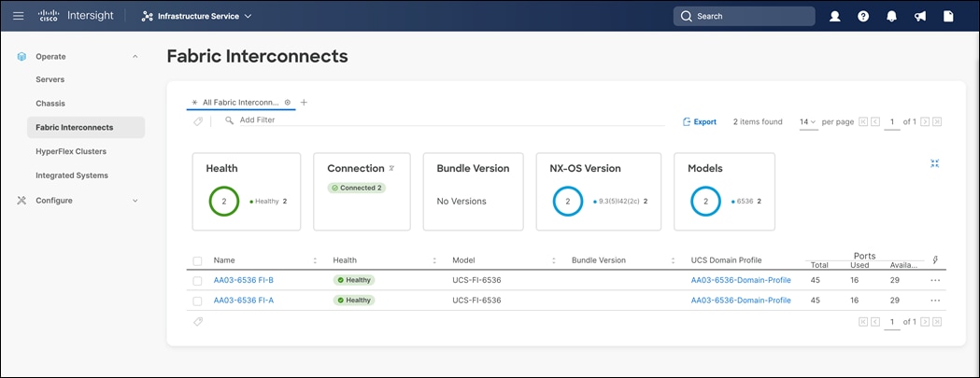980x378 pixels.
Task: Open Domain Profile link for FI-A row
Action: click(741, 300)
